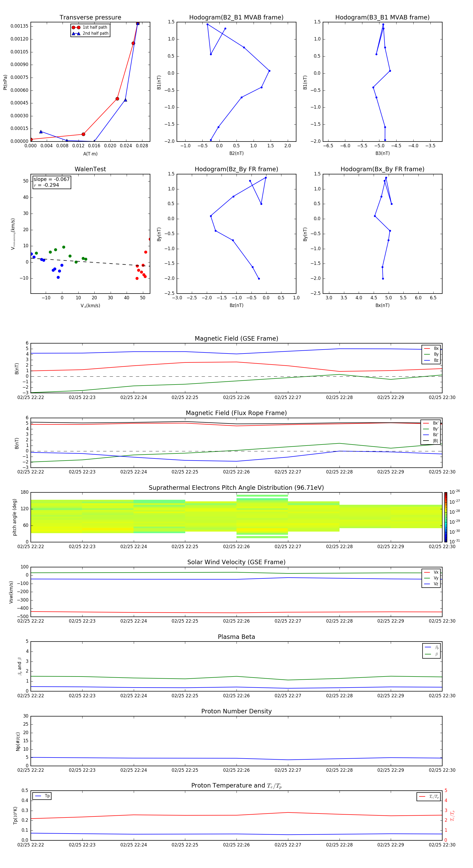The height and width of the screenshot is (868, 473).
Task: Click the Te/Tp legend box in temperature plot
Action: pos(429,796)
